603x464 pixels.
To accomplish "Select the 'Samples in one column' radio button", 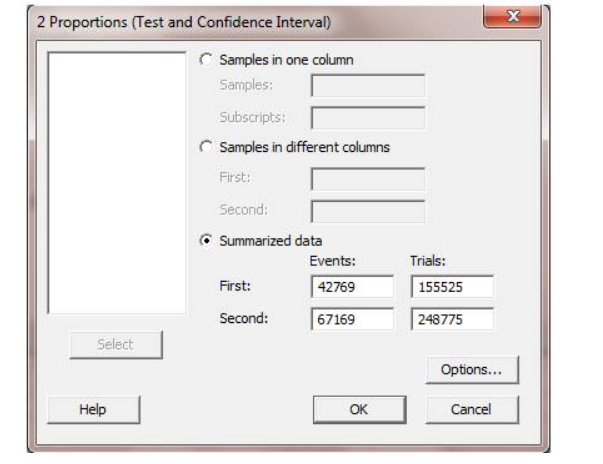I will (x=208, y=60).
